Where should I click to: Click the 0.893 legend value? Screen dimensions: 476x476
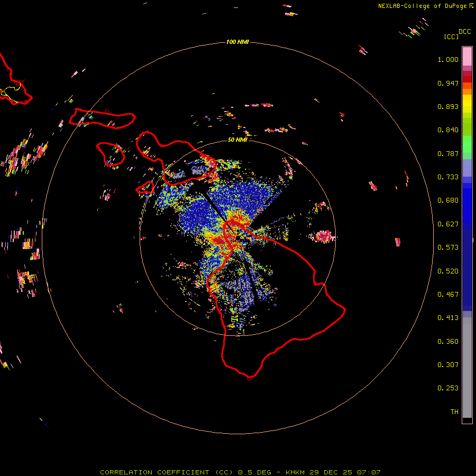(x=448, y=106)
